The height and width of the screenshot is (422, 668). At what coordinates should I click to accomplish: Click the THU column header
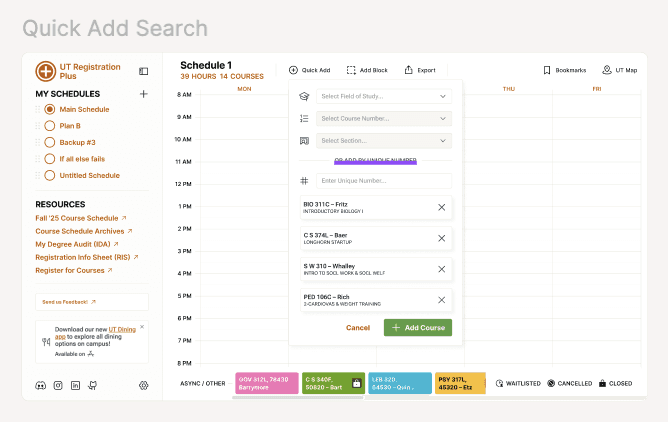(x=509, y=89)
